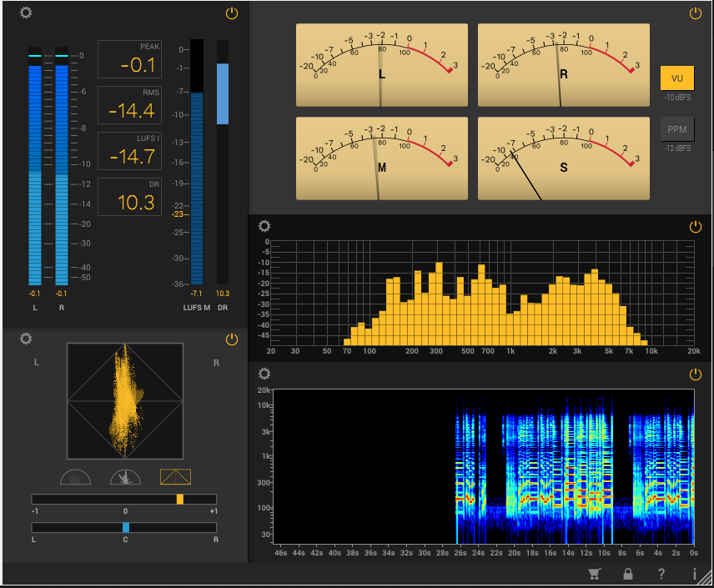Click the info icon in the bottom bar
The width and height of the screenshot is (714, 588).
tap(694, 574)
